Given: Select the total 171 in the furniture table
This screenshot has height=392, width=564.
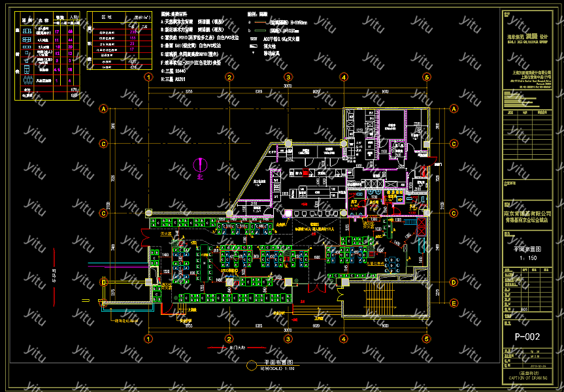Looking at the screenshot, I should (73, 89).
